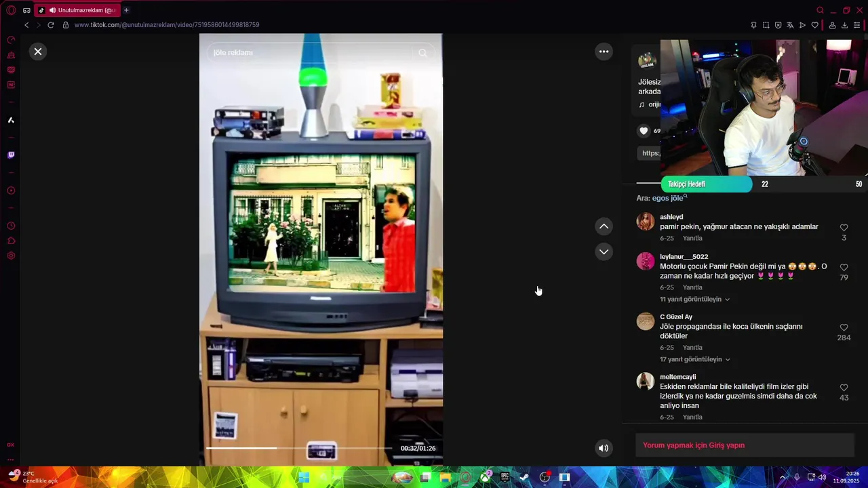Open weather widget showing 23°C
868x488 pixels.
point(33,477)
